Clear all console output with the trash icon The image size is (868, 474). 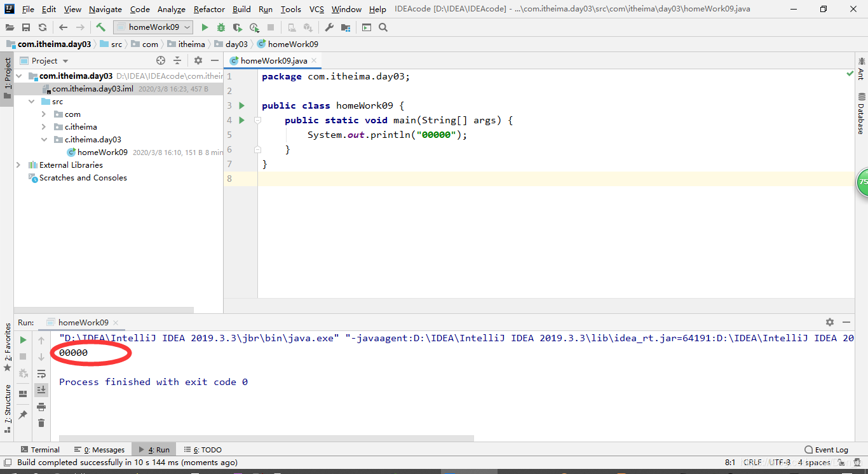pyautogui.click(x=41, y=423)
